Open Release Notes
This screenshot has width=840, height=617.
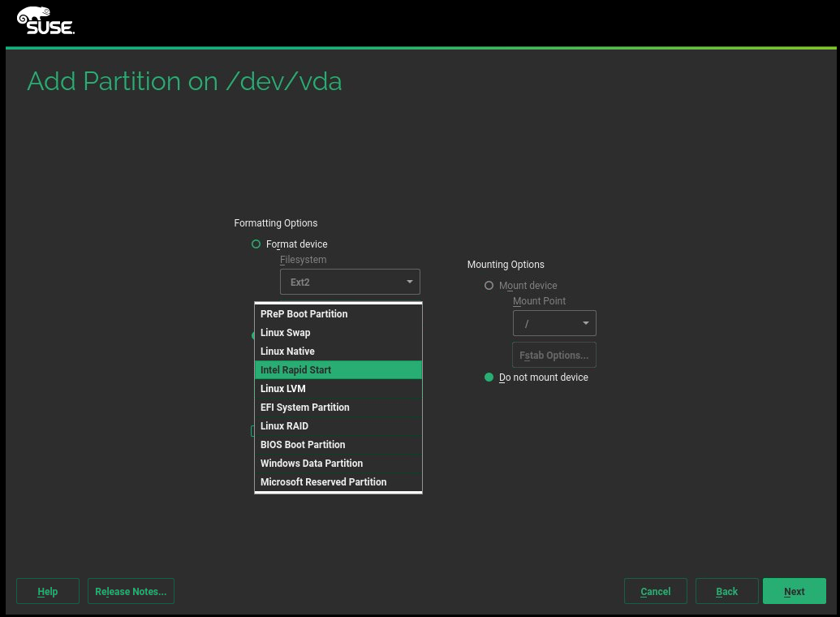click(x=131, y=592)
